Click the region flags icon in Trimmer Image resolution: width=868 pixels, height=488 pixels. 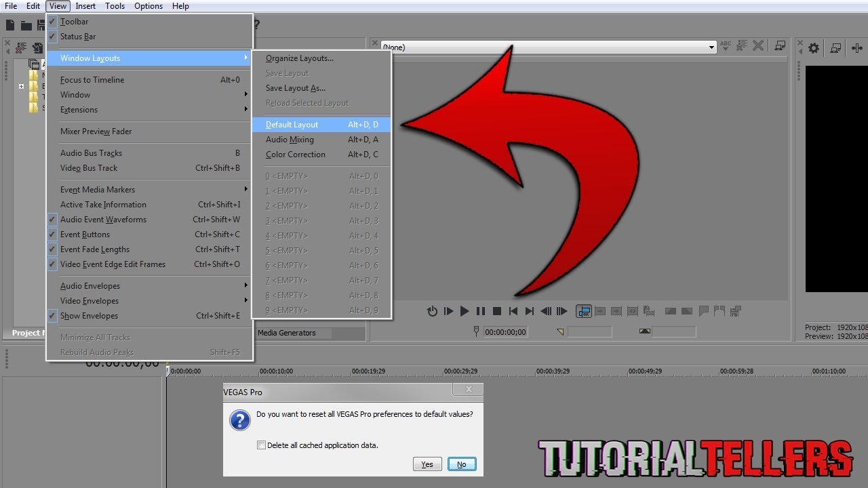point(719,311)
